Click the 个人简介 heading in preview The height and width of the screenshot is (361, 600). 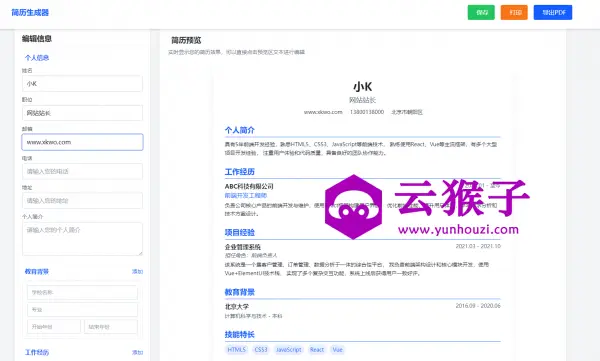click(x=240, y=130)
